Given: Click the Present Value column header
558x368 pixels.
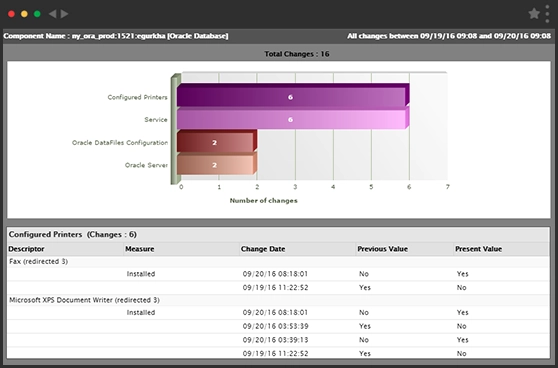Looking at the screenshot, I should click(479, 249).
